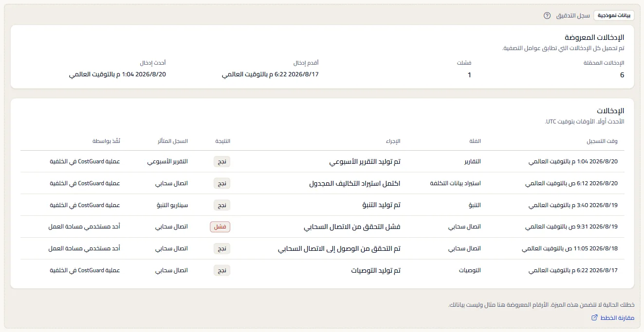
Task: Click the timestamp 2026/8/20 6:12 ص
Action: tap(571, 183)
